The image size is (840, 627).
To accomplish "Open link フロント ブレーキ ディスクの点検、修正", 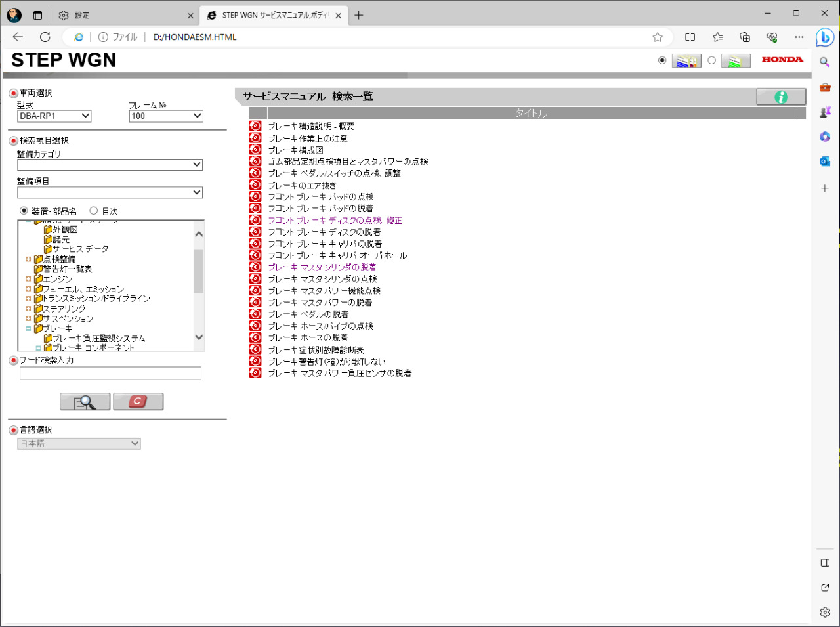I will click(x=335, y=221).
